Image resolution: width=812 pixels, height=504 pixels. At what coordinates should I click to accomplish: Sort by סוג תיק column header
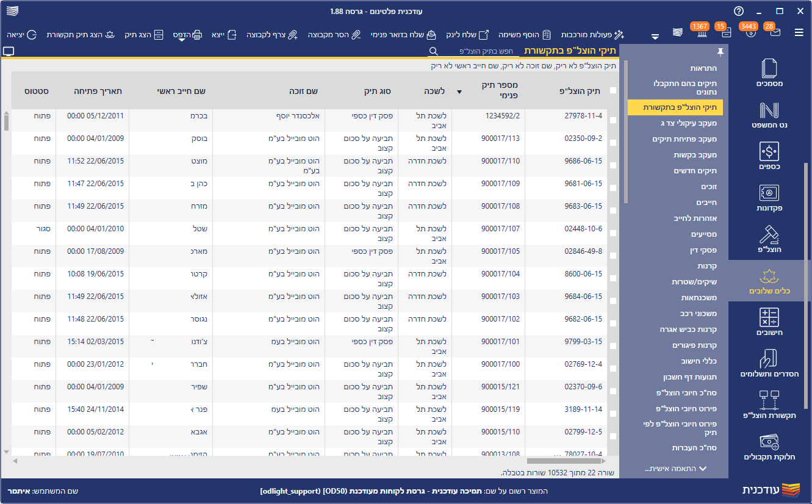(376, 91)
